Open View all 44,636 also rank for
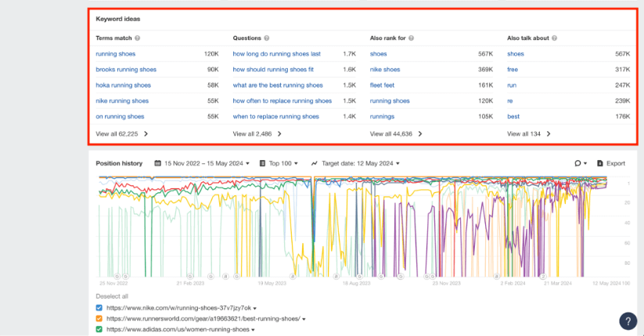The width and height of the screenshot is (644, 336). coord(396,134)
